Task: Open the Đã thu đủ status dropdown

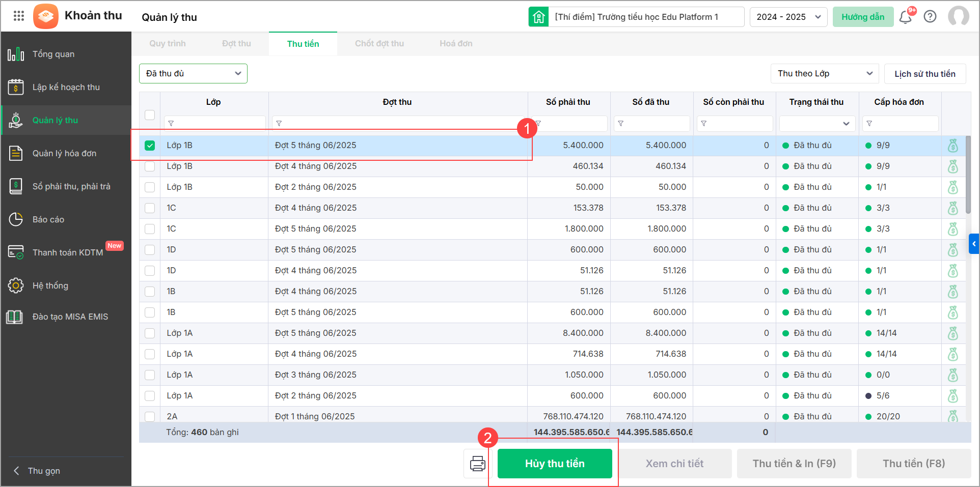Action: click(193, 73)
